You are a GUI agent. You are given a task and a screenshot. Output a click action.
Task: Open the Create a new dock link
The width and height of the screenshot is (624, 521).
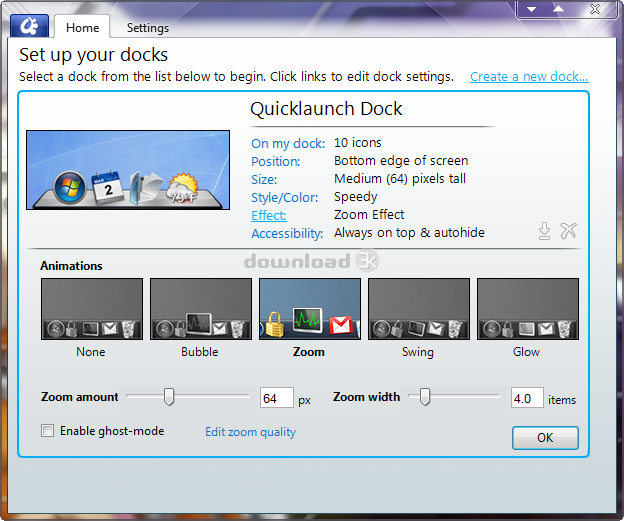coord(529,77)
